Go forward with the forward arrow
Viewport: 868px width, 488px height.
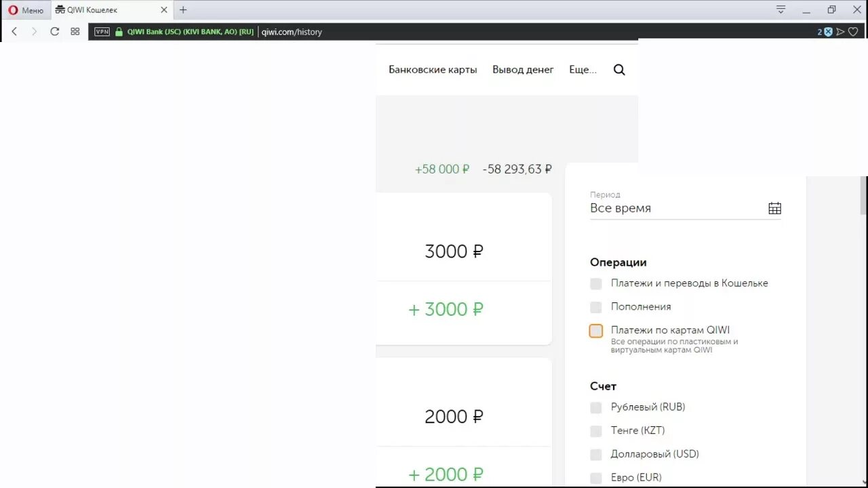point(34,31)
